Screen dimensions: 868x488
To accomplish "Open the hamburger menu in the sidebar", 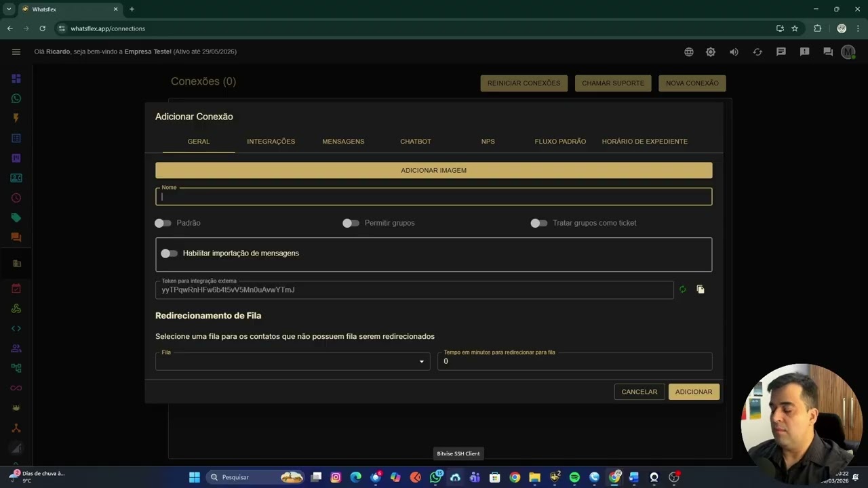I will (x=16, y=52).
